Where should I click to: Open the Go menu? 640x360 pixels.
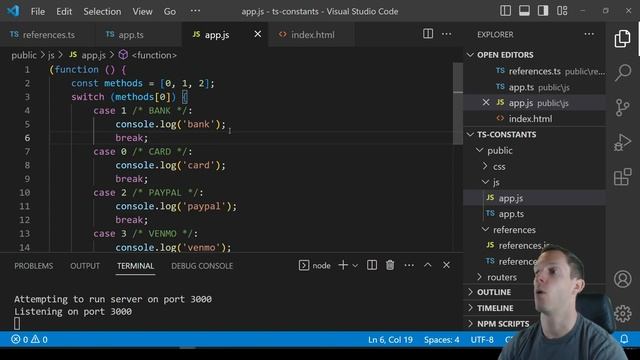click(x=170, y=11)
